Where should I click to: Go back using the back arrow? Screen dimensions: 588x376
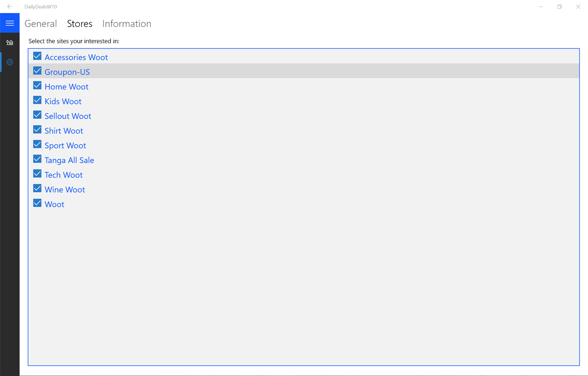tap(10, 6)
